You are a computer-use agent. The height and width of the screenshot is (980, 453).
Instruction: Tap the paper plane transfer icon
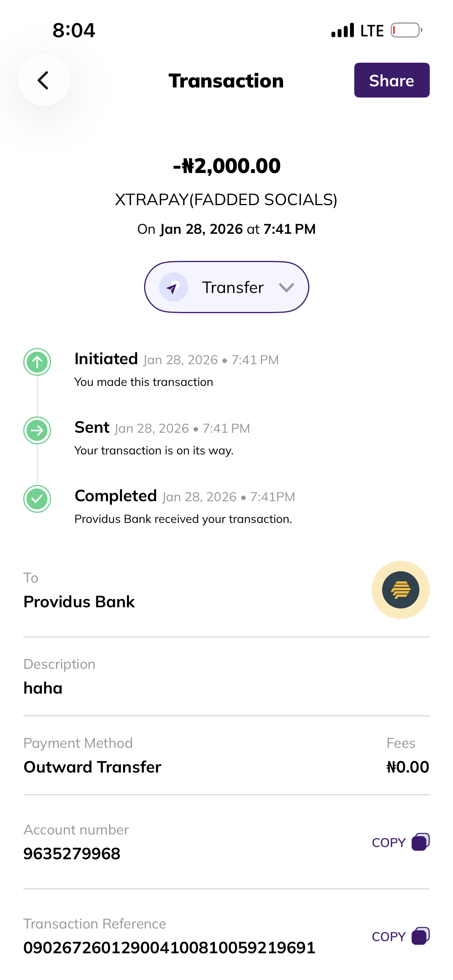pos(173,287)
